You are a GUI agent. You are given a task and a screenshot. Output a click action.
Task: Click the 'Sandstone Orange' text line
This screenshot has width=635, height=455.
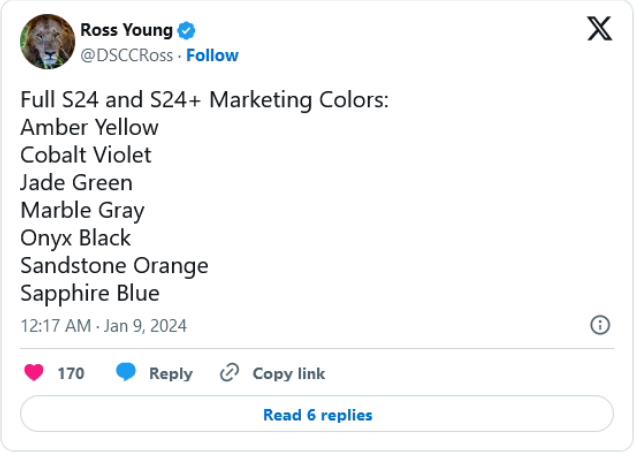[114, 266]
